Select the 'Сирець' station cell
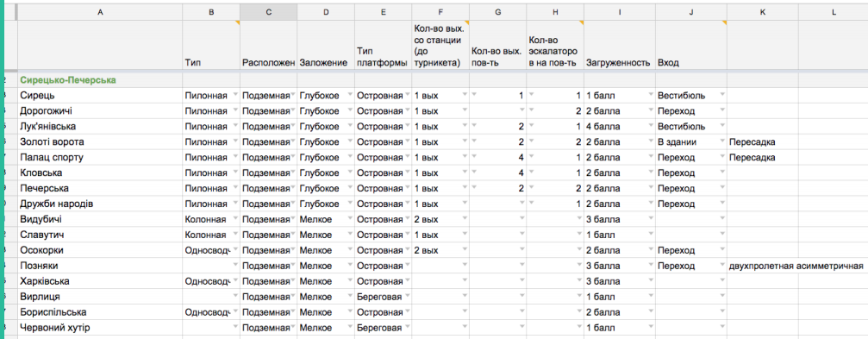This screenshot has width=868, height=339. point(100,95)
